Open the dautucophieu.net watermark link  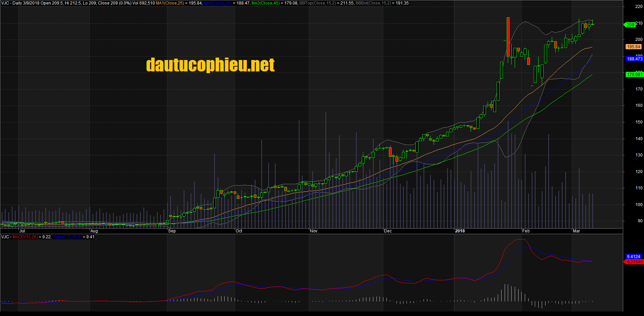point(210,65)
